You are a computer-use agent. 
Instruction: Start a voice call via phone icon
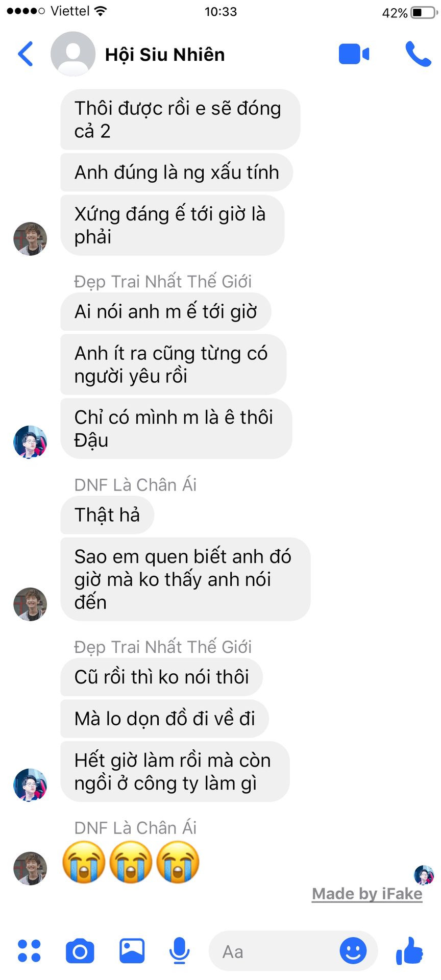[x=418, y=54]
